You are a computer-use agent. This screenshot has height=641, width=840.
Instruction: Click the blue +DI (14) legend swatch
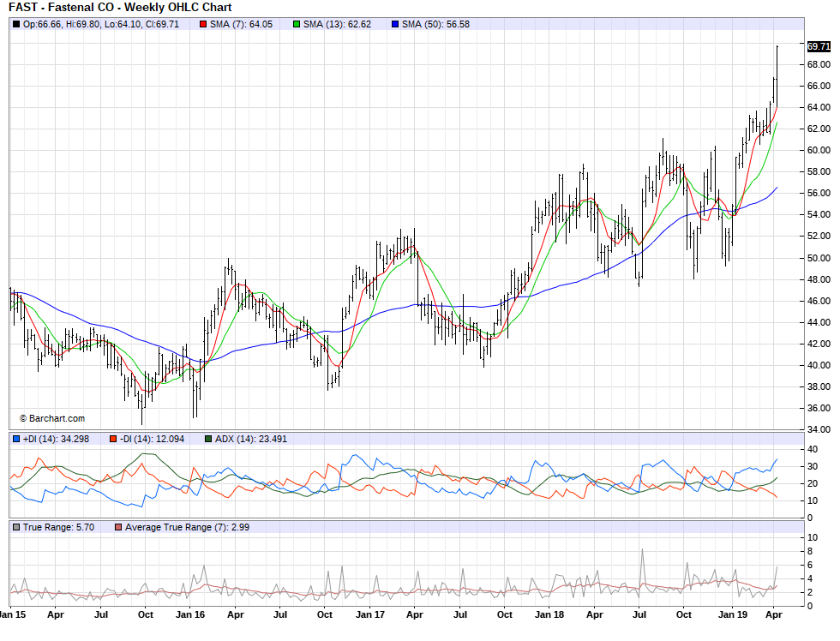click(x=16, y=439)
